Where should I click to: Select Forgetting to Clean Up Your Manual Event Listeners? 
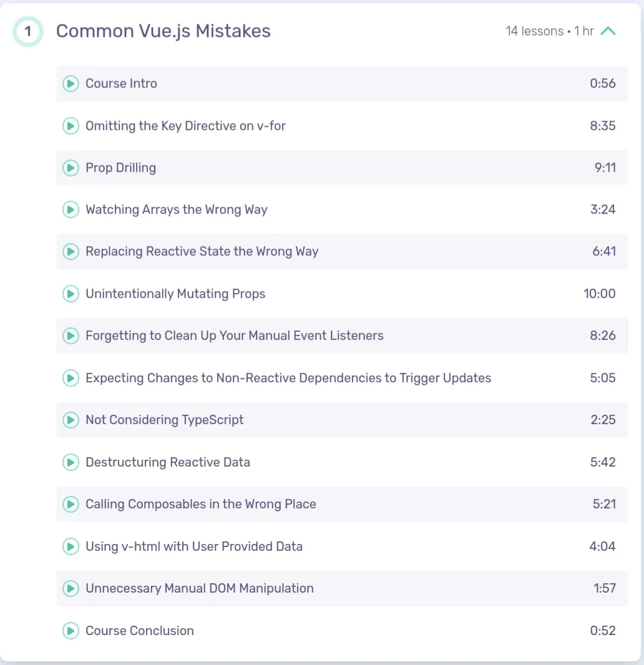pyautogui.click(x=342, y=336)
